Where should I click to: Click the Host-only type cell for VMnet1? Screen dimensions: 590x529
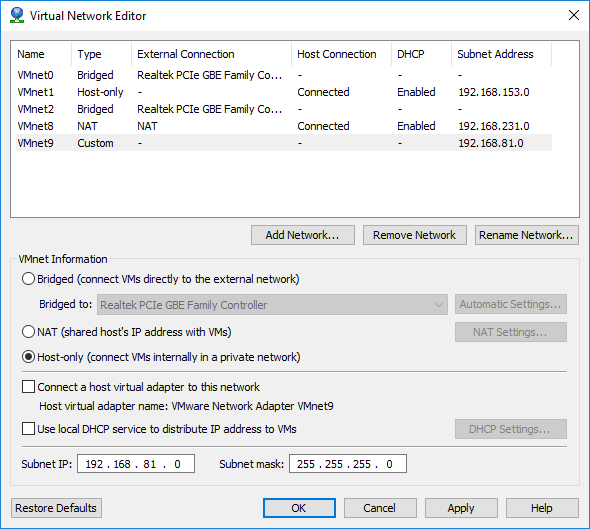(100, 92)
